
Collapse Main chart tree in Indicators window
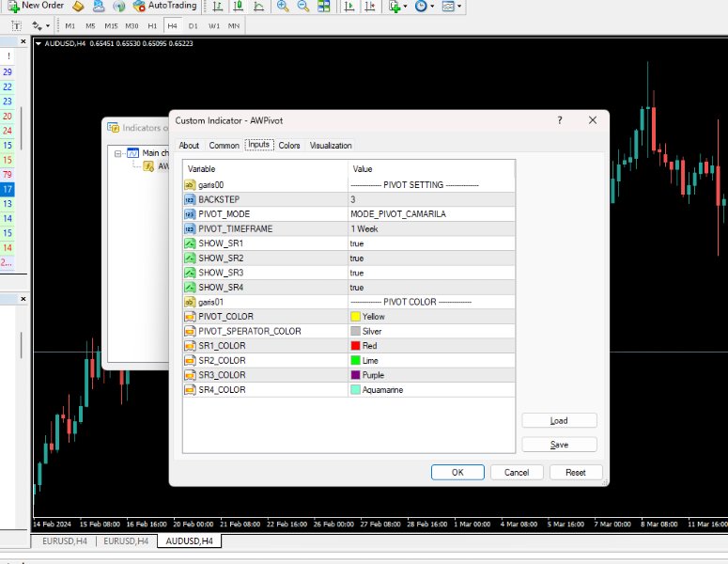point(118,153)
